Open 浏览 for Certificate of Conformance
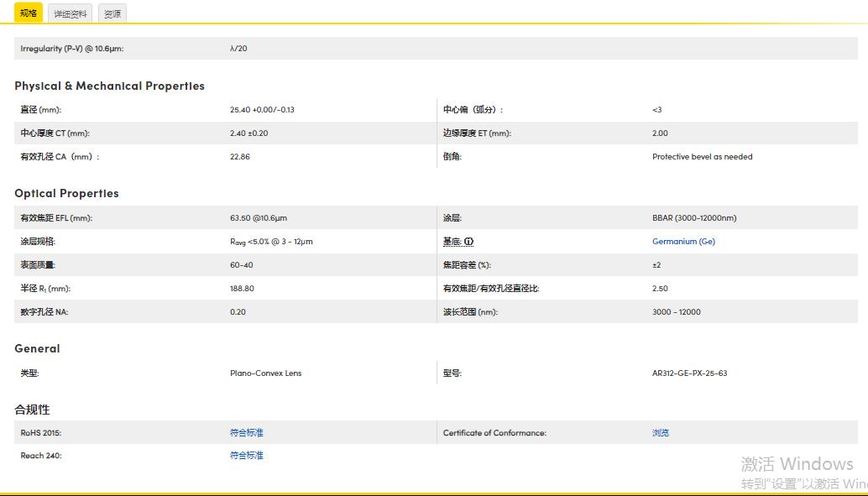868x496 pixels. point(659,432)
